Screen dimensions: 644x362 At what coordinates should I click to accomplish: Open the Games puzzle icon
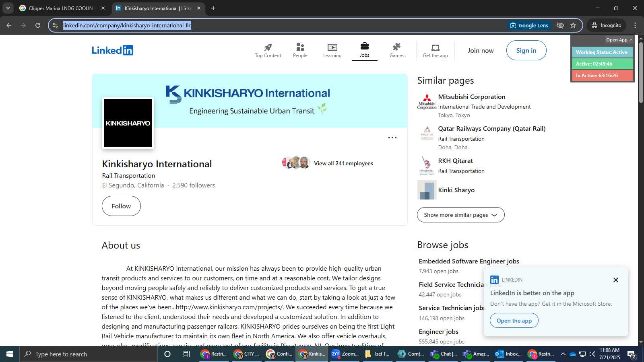click(x=396, y=51)
